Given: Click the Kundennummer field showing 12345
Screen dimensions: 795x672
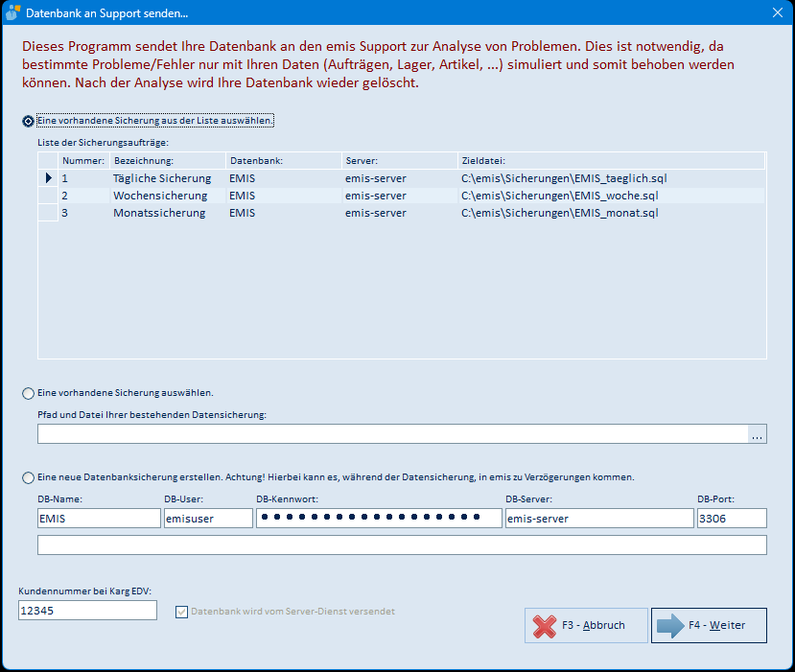Looking at the screenshot, I should (87, 611).
